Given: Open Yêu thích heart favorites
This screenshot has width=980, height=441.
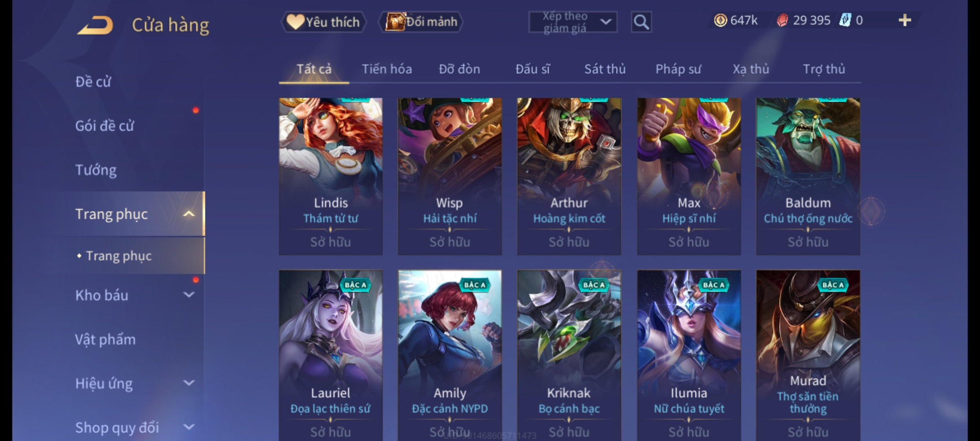Looking at the screenshot, I should point(323,22).
